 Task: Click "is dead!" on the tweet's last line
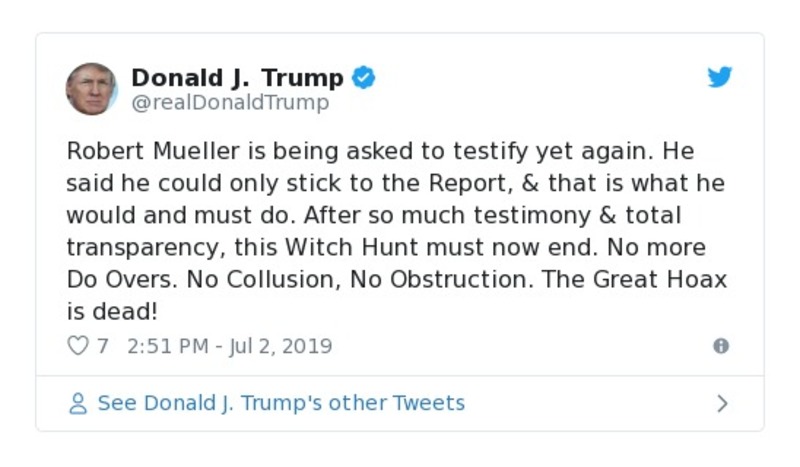click(112, 310)
